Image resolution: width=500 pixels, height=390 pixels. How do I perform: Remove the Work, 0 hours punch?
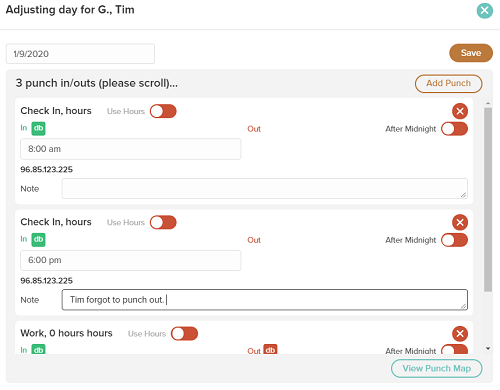click(460, 333)
